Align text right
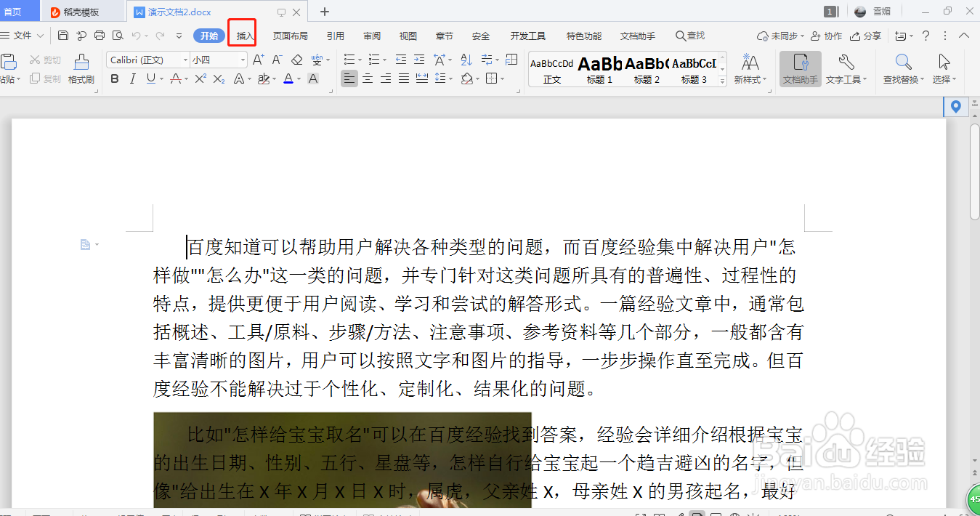Viewport: 980px width, 516px height. (386, 78)
